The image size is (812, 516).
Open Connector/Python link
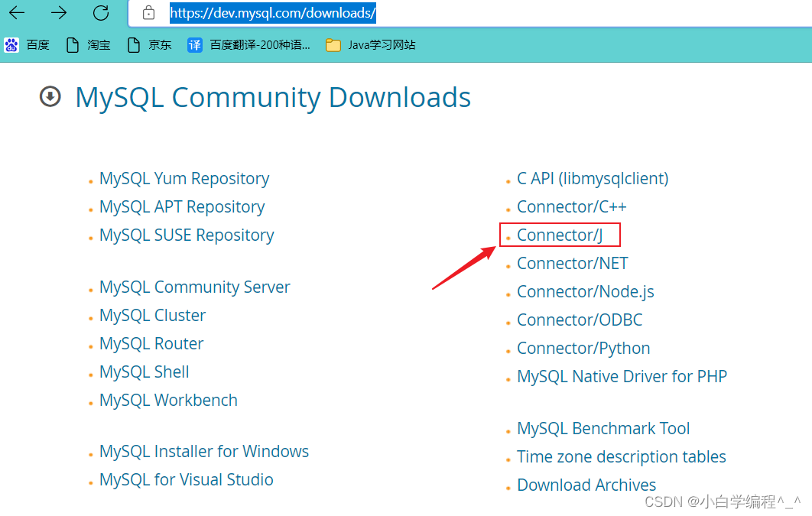[x=583, y=349]
